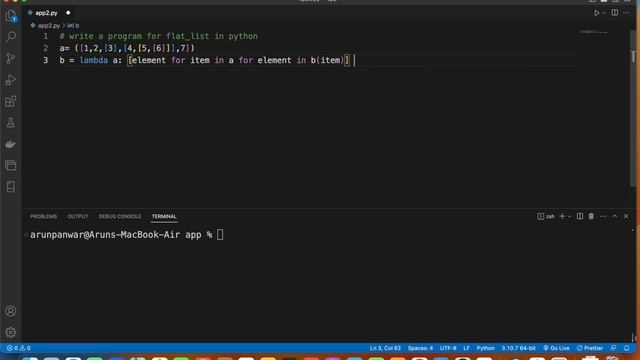640x360 pixels.
Task: Open the remote explorer window icon
Action: coord(11,165)
